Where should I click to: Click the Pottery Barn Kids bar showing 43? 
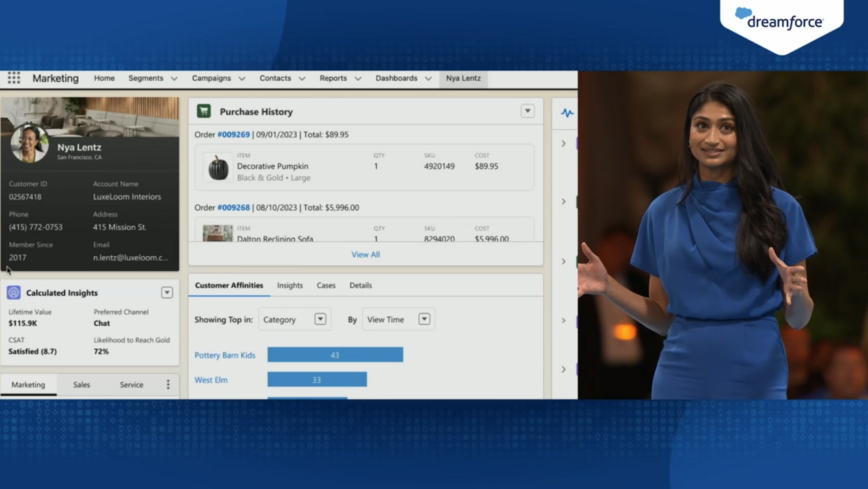(335, 354)
